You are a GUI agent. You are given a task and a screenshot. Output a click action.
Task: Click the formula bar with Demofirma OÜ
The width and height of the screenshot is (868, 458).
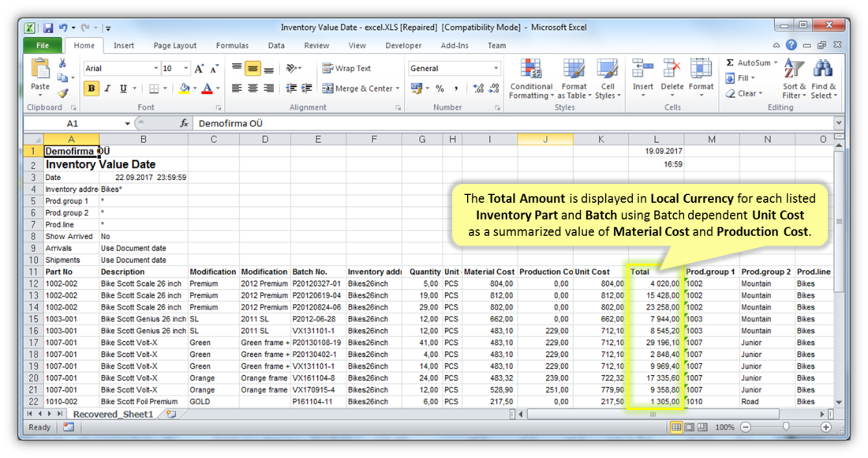coord(514,123)
